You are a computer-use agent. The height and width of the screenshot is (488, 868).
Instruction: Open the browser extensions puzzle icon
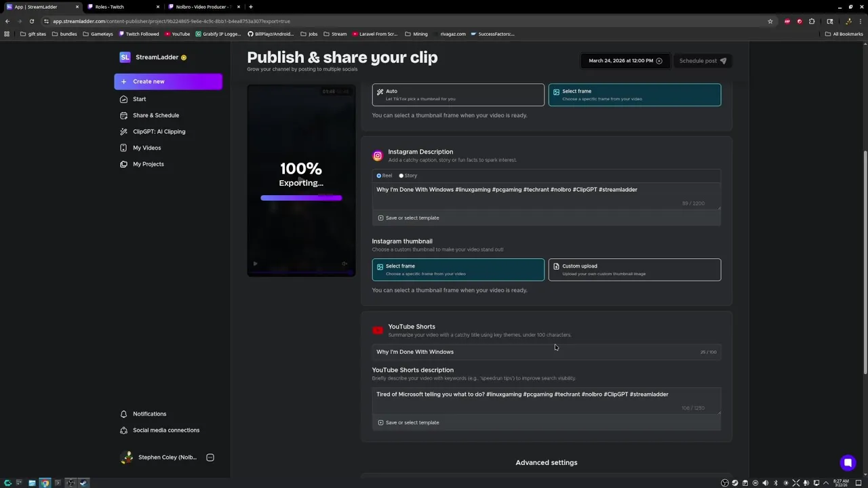coord(812,21)
